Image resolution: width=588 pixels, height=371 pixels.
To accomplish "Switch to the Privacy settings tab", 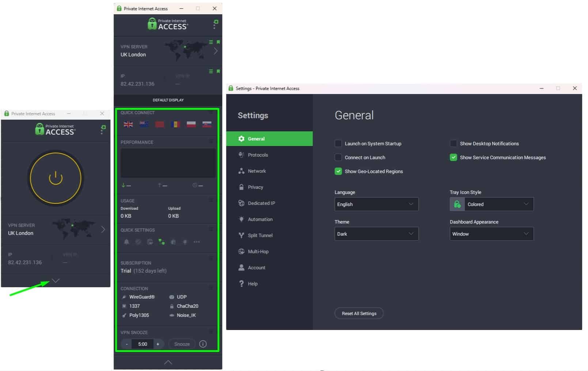I will coord(269,187).
